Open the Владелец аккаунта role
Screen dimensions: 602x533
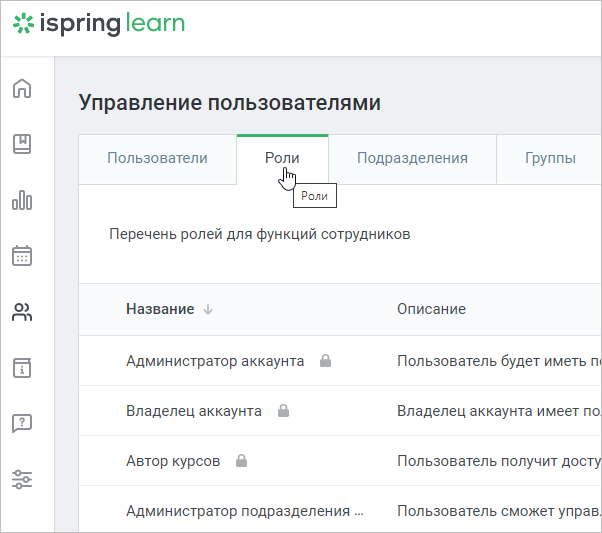194,411
